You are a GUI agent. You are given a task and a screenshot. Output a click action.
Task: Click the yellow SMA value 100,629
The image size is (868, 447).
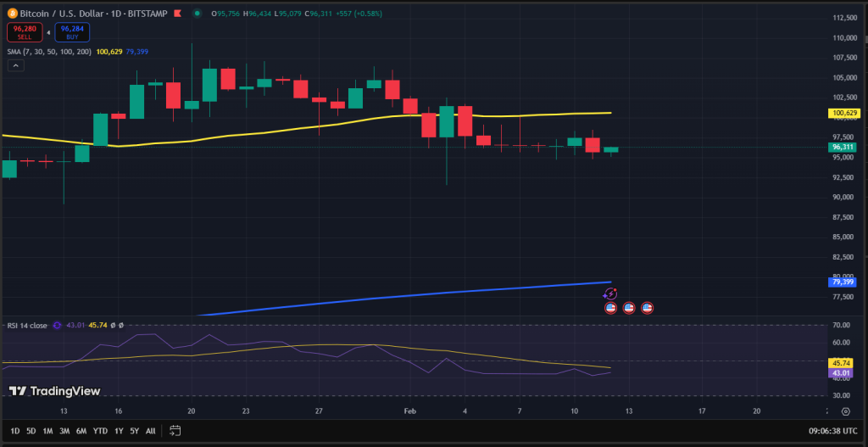coord(109,52)
